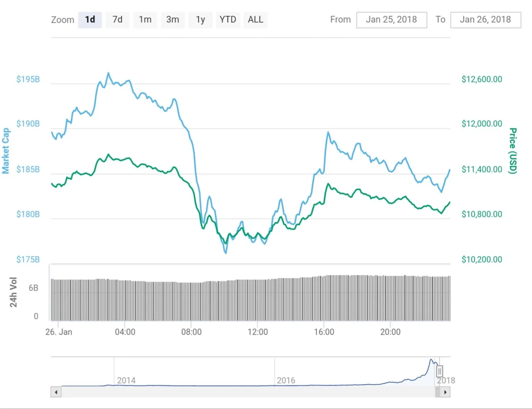Click the navigator scroll right arrow

[445, 392]
